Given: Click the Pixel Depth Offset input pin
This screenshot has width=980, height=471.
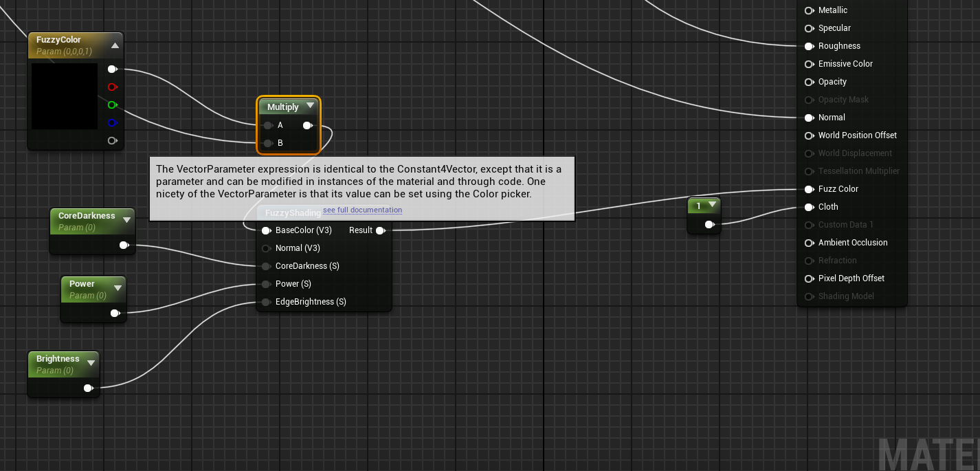Looking at the screenshot, I should [x=810, y=278].
